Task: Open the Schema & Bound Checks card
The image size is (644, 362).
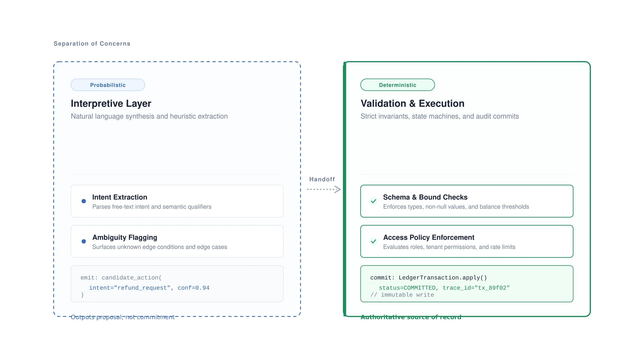Action: tap(467, 201)
